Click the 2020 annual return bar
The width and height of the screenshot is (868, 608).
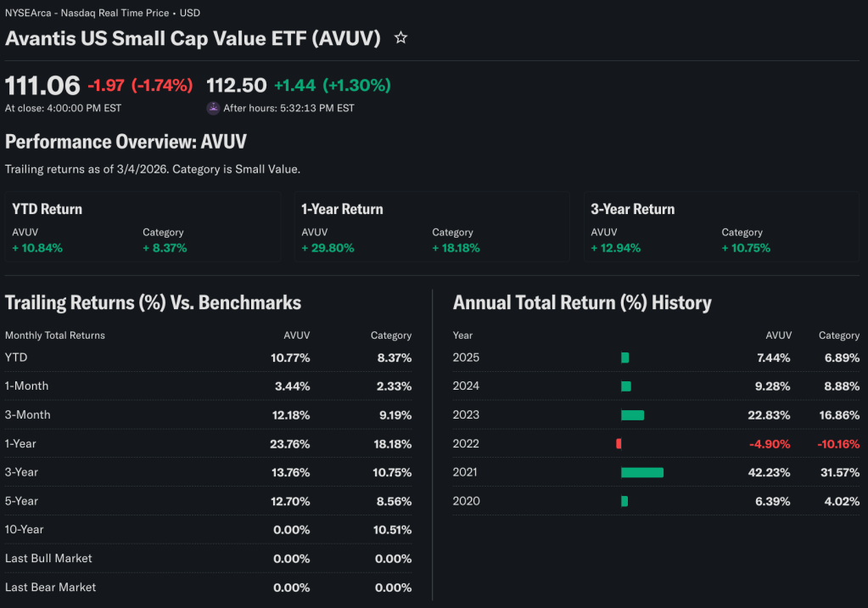pos(624,501)
